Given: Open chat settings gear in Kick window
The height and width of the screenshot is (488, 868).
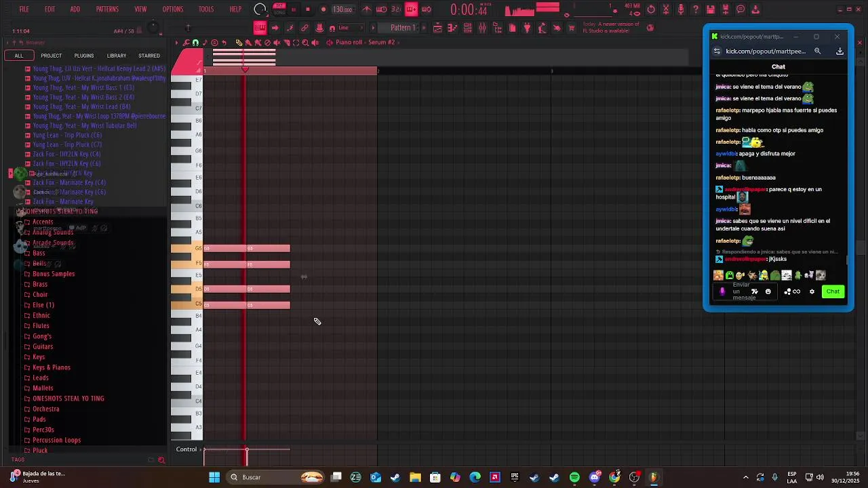Looking at the screenshot, I should click(812, 291).
